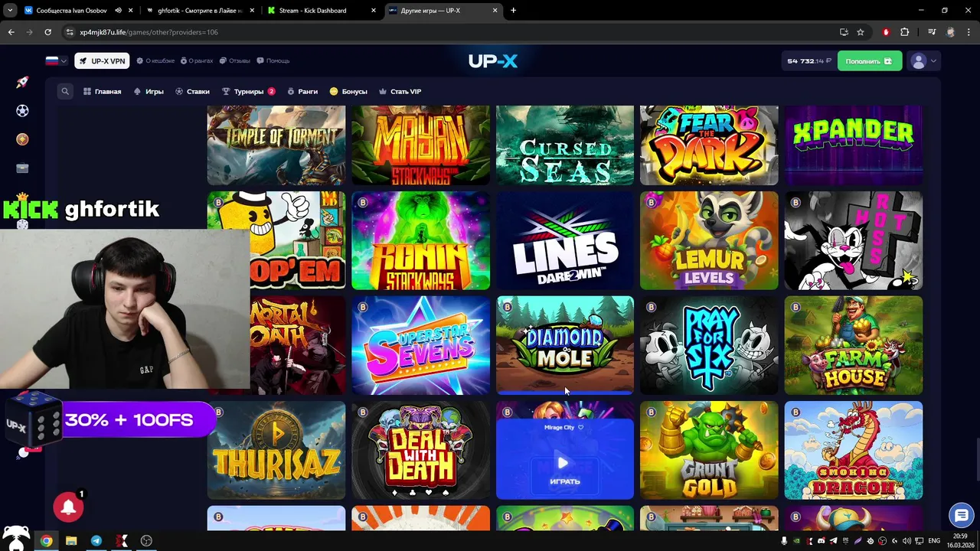This screenshot has width=980, height=551.
Task: Open the Chrome tab search dropdown arrow
Action: [10, 11]
